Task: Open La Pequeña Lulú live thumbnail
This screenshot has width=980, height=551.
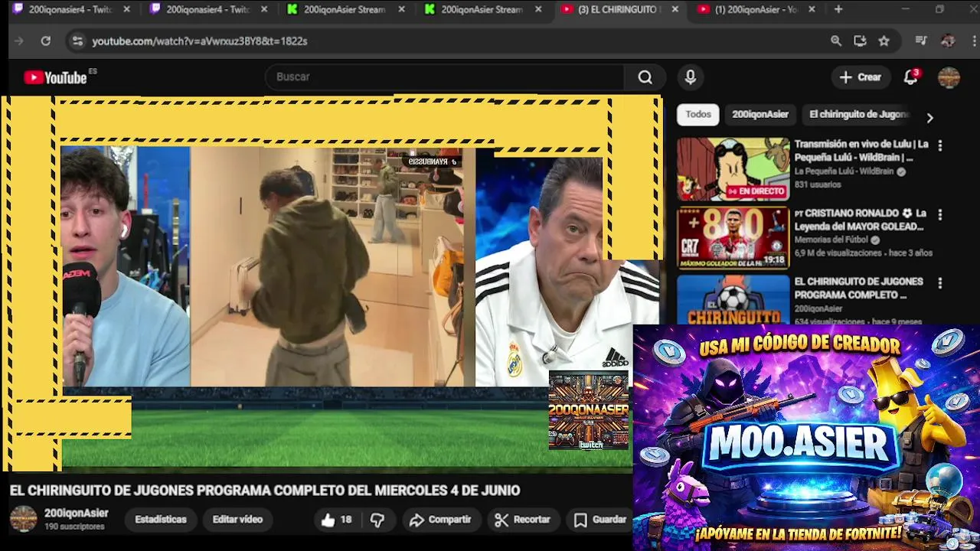Action: (733, 169)
